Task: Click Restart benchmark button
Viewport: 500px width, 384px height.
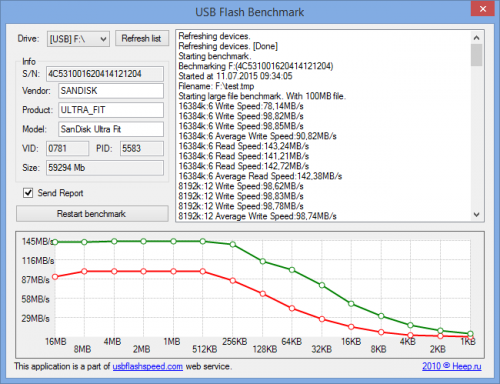Action: 92,214
